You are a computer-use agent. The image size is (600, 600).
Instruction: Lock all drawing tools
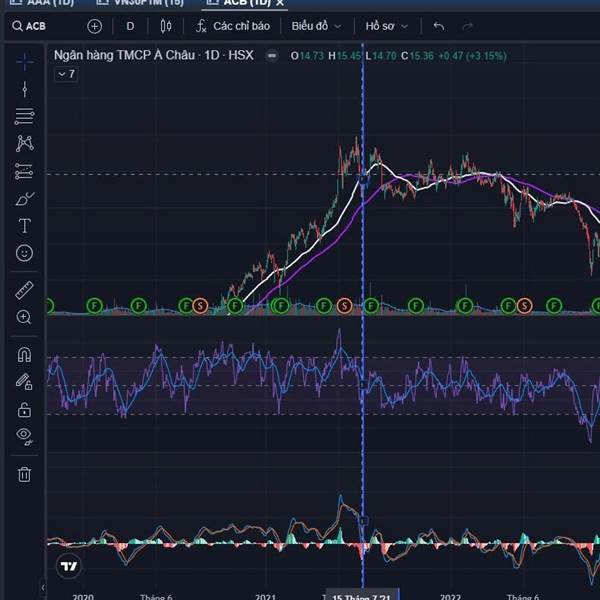point(24,409)
